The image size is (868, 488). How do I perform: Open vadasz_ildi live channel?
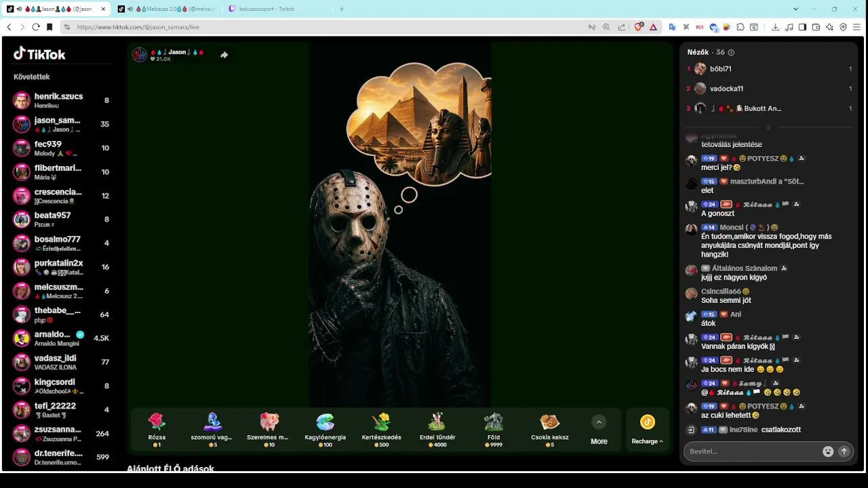click(62, 362)
